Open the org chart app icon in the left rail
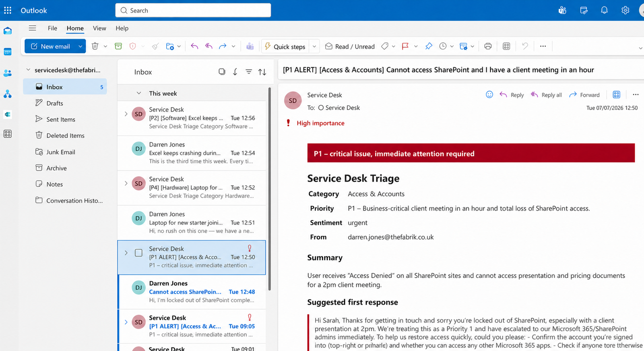This screenshot has width=644, height=351. (8, 94)
